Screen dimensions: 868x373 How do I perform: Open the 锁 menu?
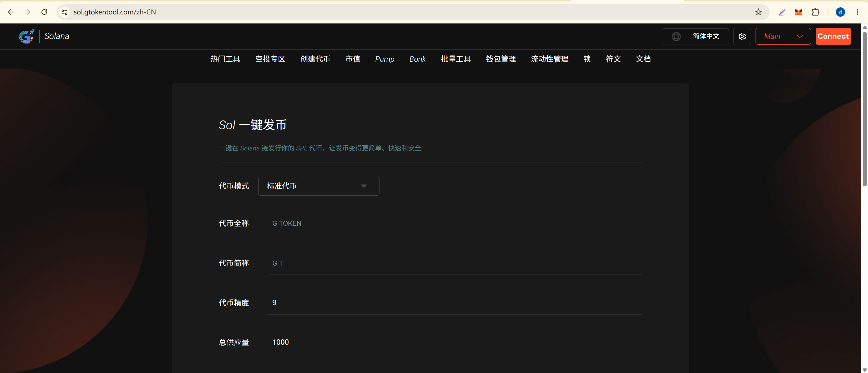(x=587, y=59)
